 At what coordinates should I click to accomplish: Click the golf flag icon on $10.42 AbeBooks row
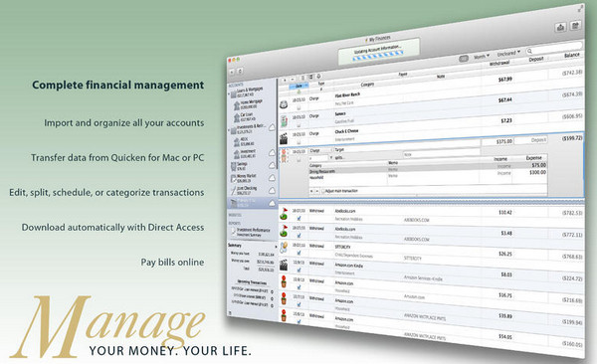284,214
